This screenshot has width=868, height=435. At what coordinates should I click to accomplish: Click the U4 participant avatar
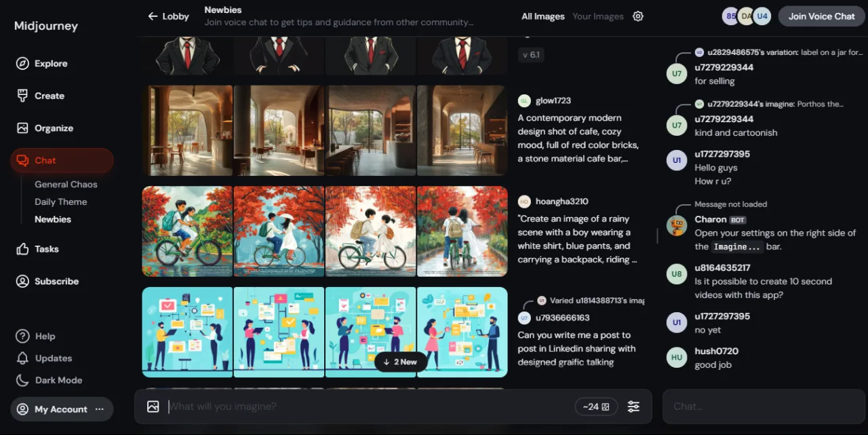click(x=762, y=16)
